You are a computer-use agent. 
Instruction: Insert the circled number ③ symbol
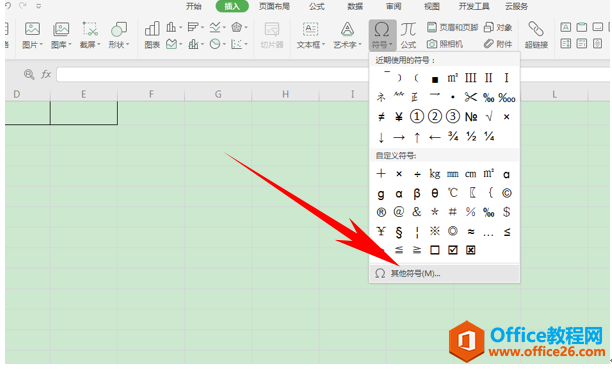[x=452, y=116]
